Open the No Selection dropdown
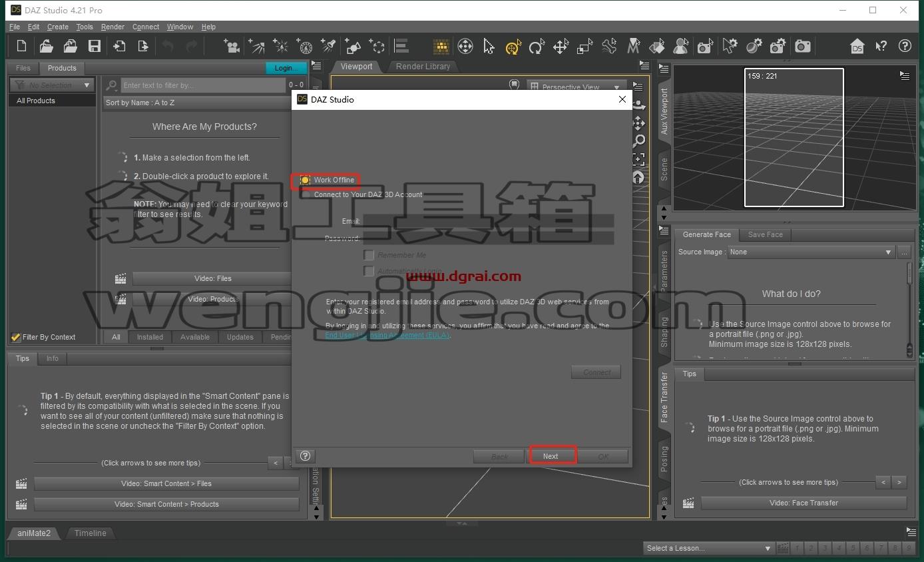924x562 pixels. click(52, 85)
